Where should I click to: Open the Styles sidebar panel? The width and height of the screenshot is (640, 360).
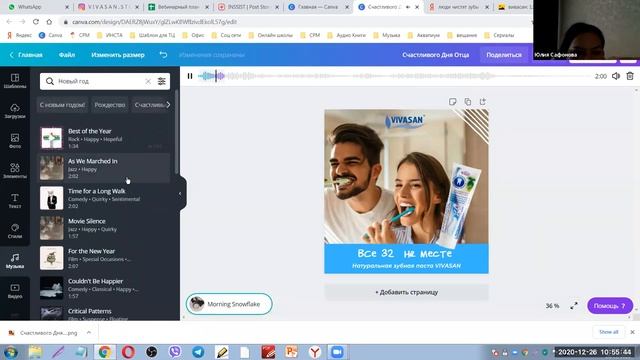15,231
